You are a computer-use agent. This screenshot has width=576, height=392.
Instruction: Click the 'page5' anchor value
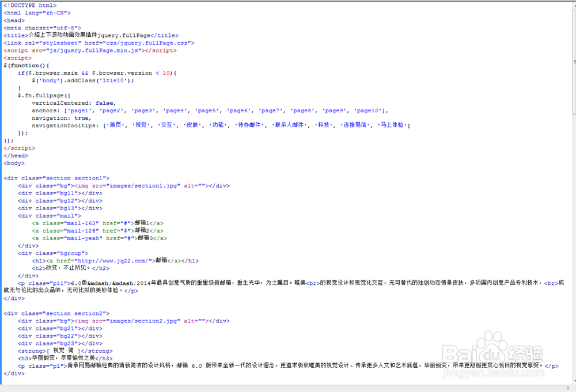tap(207, 111)
